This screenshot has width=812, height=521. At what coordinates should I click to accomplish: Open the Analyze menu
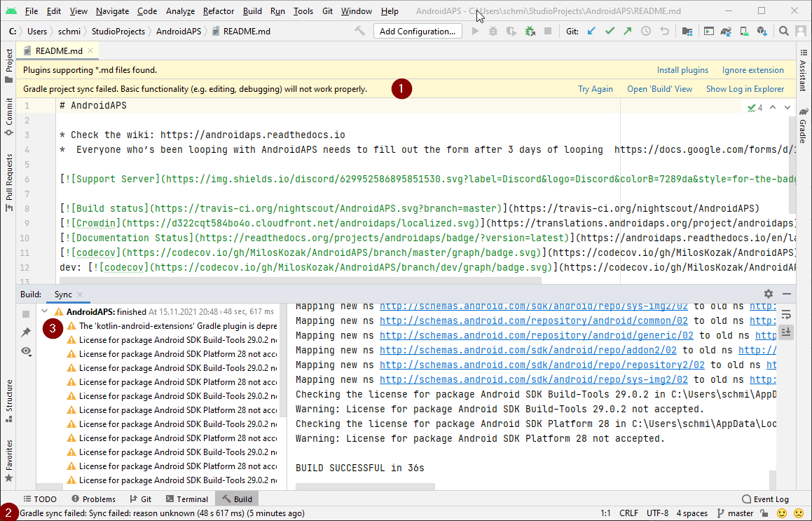click(180, 11)
